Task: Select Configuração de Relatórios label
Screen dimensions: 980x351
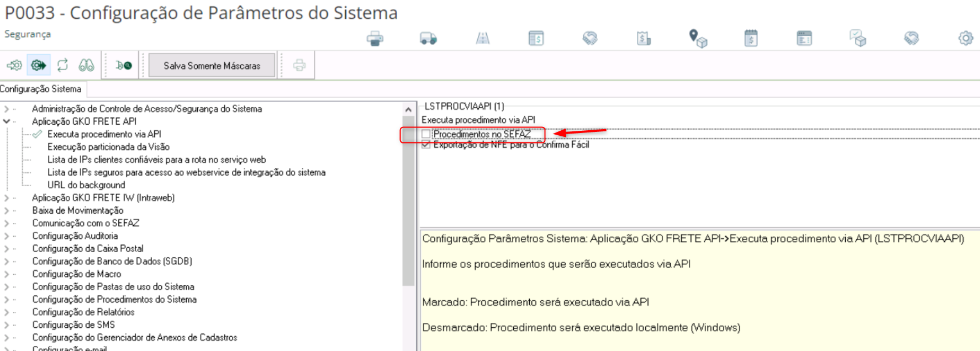Action: [83, 312]
